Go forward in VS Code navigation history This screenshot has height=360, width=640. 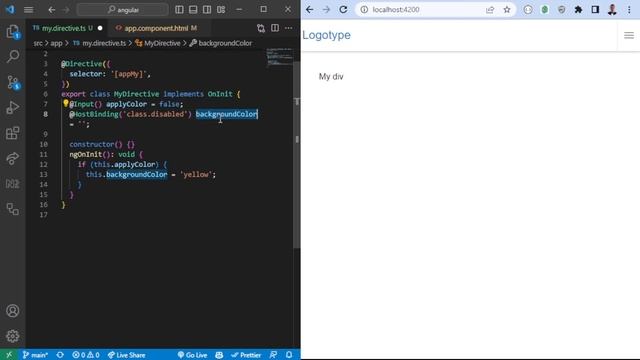(66, 9)
